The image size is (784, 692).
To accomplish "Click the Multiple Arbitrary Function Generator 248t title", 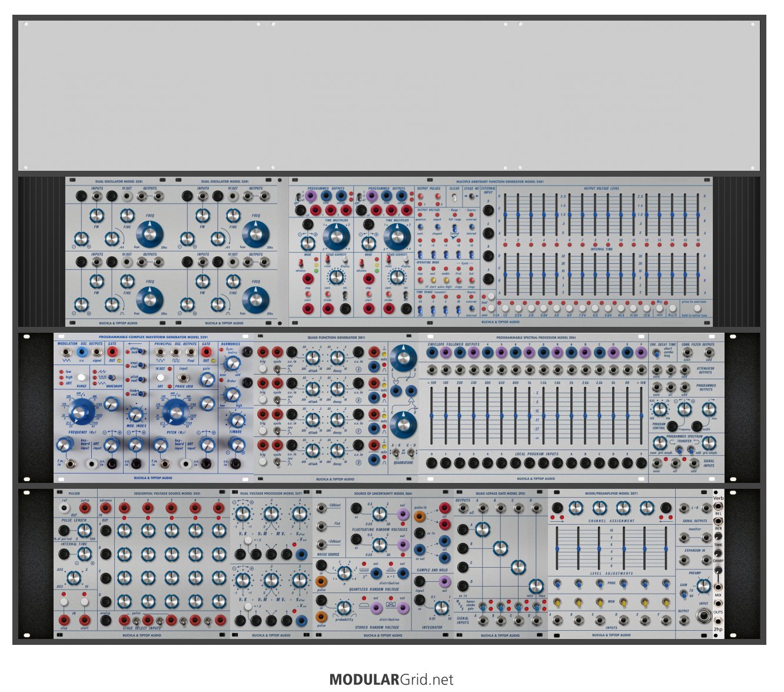I will [x=500, y=181].
